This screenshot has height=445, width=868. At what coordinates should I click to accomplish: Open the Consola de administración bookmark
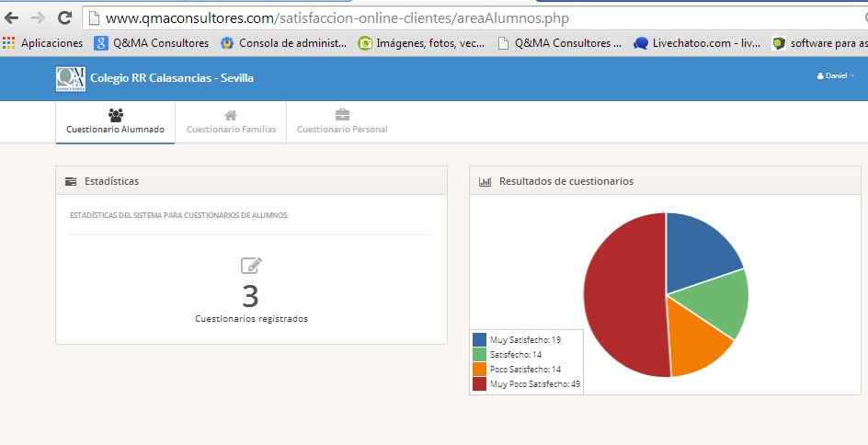(285, 42)
